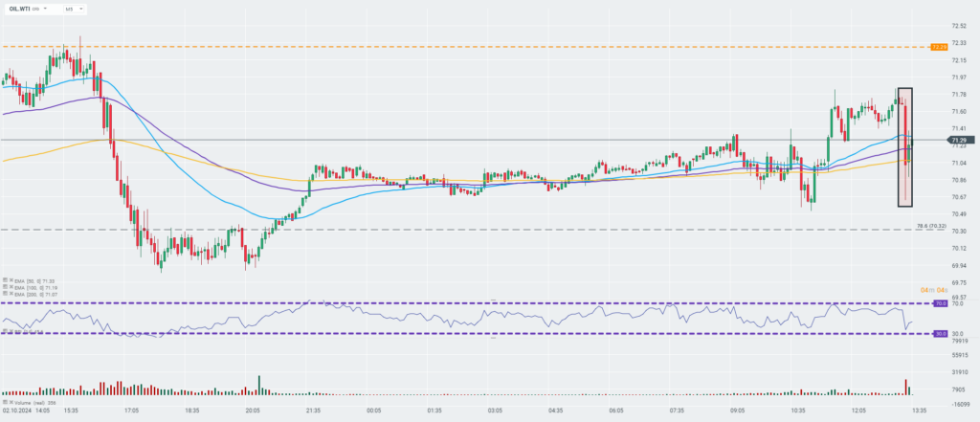Click the orange dashed resistance line
This screenshot has height=422, width=980.
(479, 46)
